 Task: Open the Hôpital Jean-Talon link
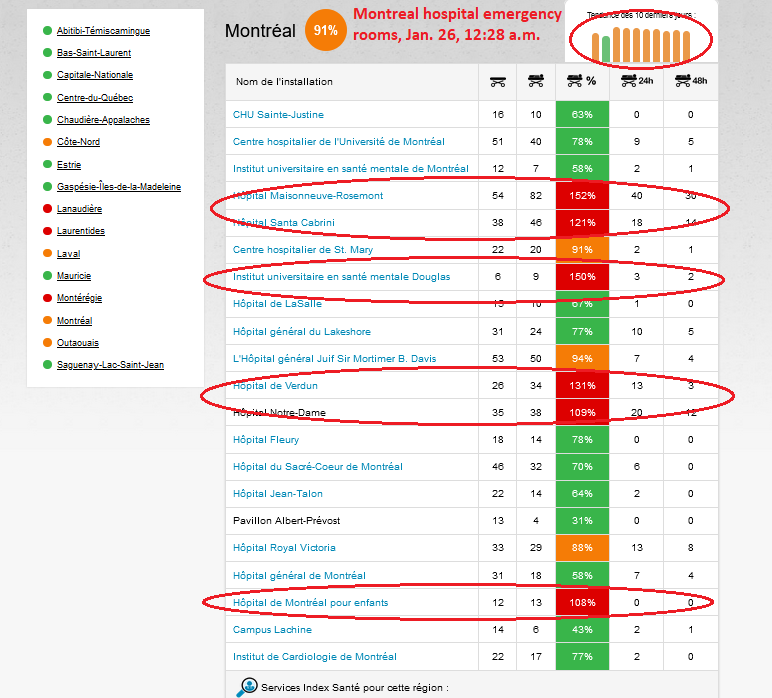click(278, 494)
